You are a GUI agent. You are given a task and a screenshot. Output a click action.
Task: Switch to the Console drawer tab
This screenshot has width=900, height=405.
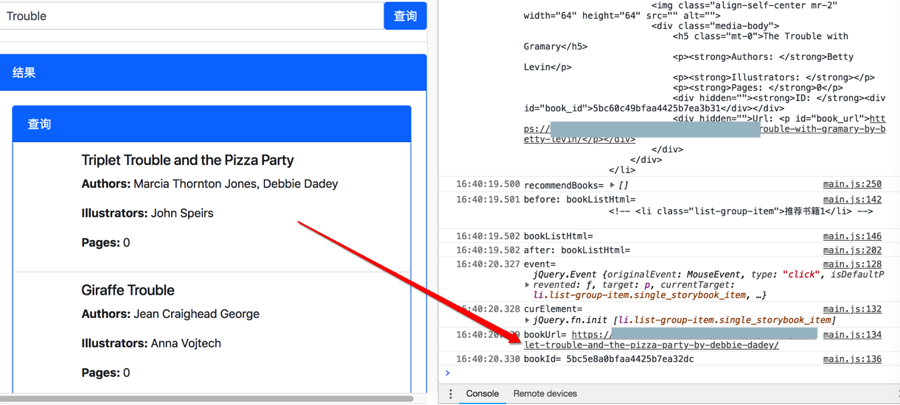(482, 394)
